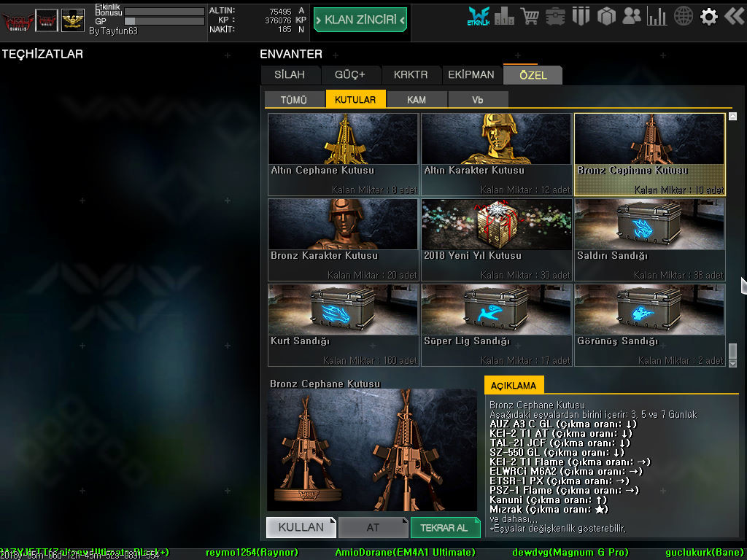Open the WF Etkinlik event icon
The height and width of the screenshot is (560, 747).
pyautogui.click(x=479, y=17)
